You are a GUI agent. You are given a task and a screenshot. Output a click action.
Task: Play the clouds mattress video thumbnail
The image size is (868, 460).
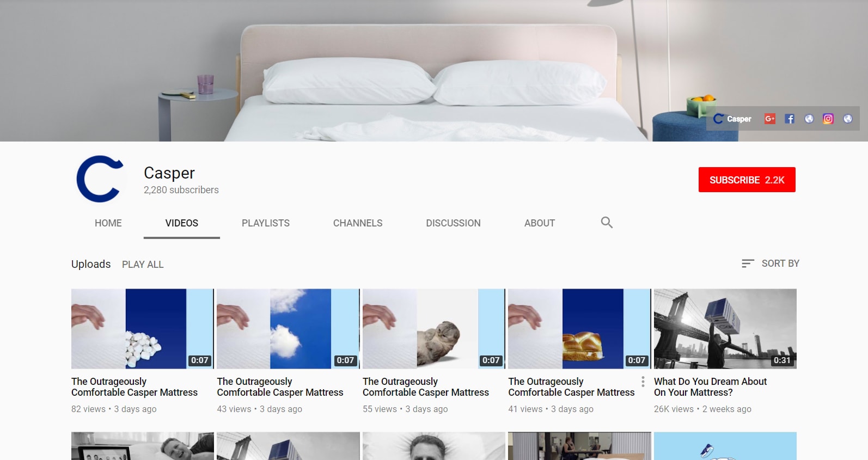pos(288,329)
